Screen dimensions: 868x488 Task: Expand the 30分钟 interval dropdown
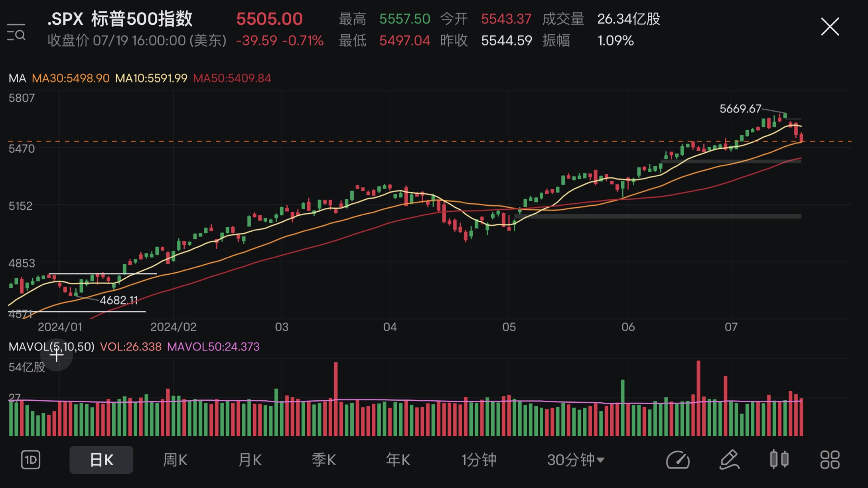click(x=576, y=460)
